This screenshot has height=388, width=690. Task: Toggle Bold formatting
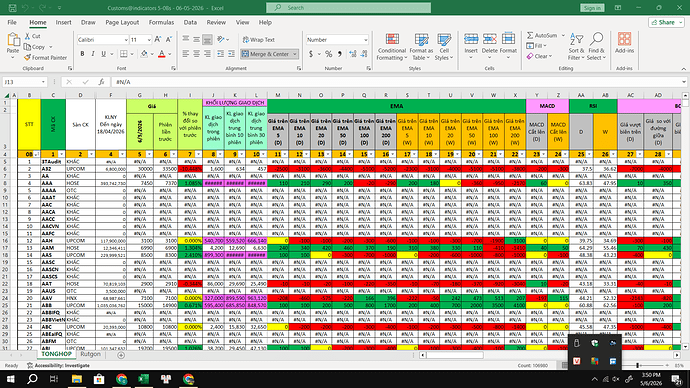(82, 54)
